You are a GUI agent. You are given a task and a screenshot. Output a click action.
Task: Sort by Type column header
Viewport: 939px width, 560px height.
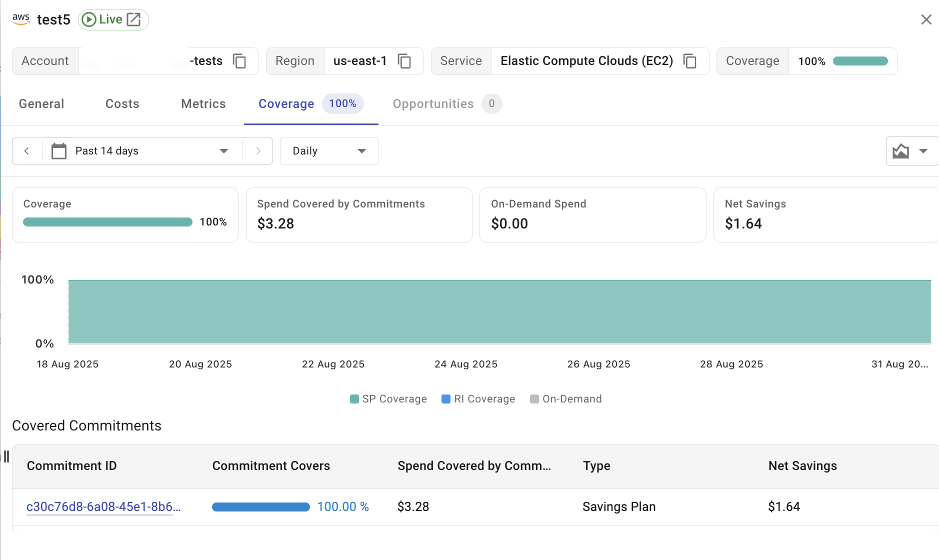(596, 466)
